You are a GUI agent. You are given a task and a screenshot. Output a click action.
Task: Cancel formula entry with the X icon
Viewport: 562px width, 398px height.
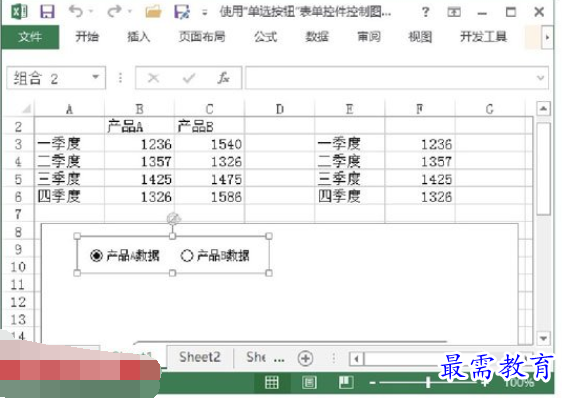pos(153,77)
